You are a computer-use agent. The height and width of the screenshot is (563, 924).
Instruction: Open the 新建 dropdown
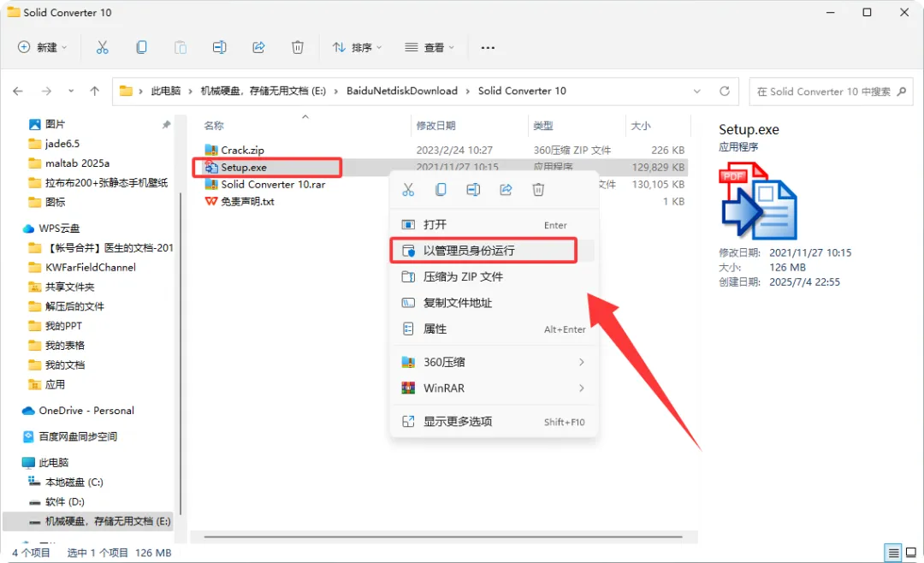click(x=42, y=47)
